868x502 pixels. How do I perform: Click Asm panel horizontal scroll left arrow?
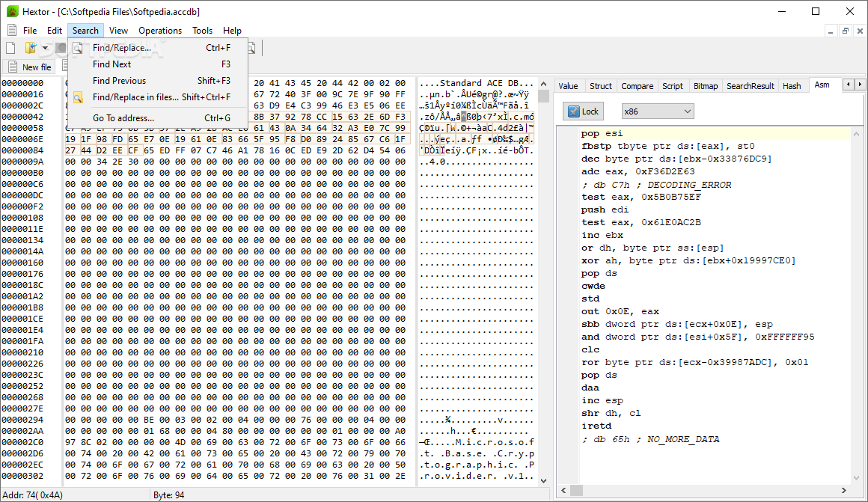click(563, 490)
